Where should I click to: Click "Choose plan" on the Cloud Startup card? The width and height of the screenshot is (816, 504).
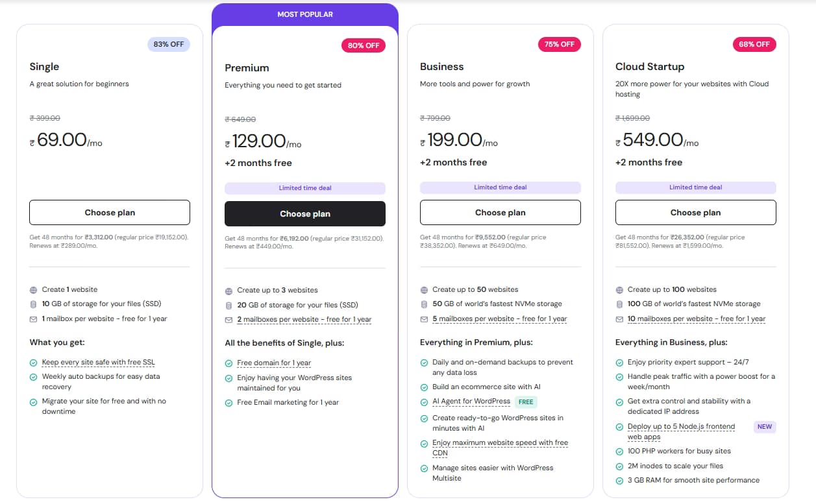pyautogui.click(x=695, y=212)
